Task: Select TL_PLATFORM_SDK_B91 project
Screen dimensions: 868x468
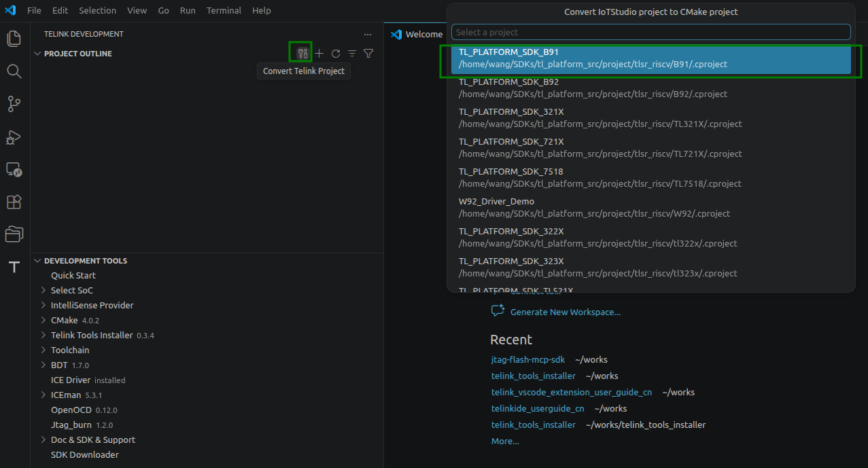Action: coord(651,58)
